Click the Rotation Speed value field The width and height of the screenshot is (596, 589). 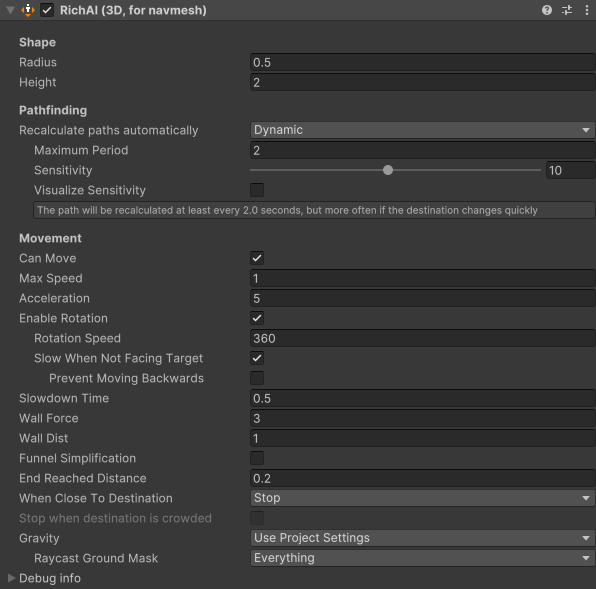point(423,338)
